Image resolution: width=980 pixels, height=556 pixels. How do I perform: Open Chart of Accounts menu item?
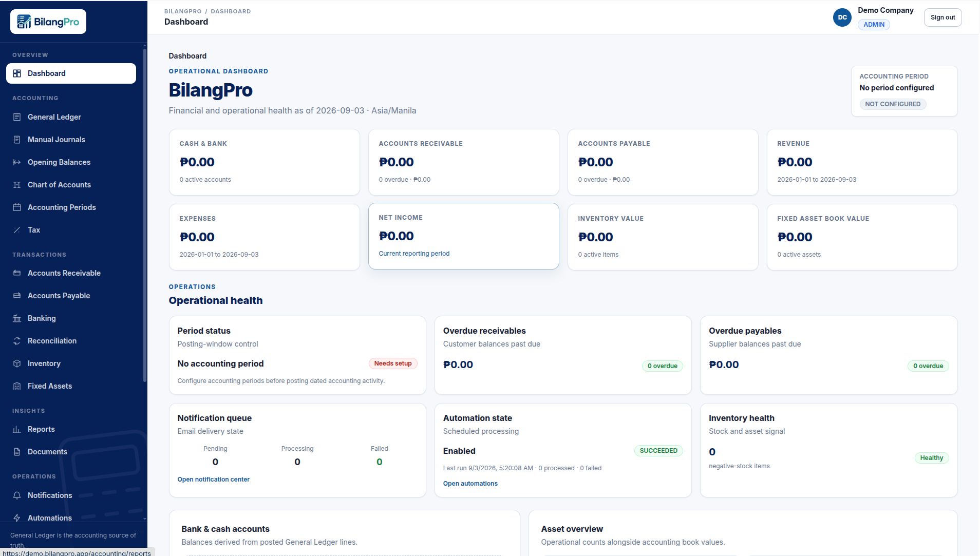(x=71, y=185)
